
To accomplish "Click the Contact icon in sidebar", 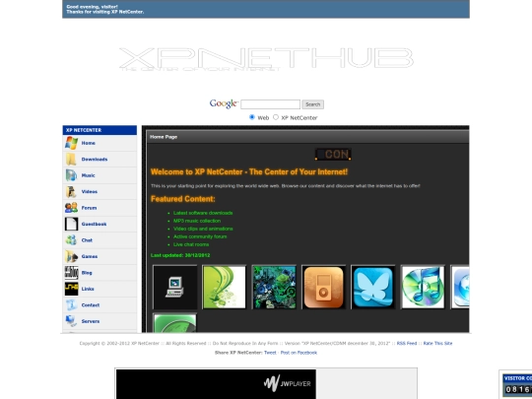I will [x=71, y=305].
